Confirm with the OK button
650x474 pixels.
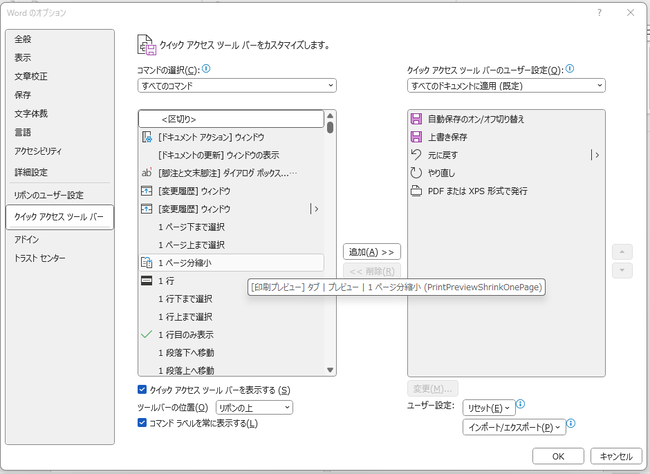coord(558,456)
